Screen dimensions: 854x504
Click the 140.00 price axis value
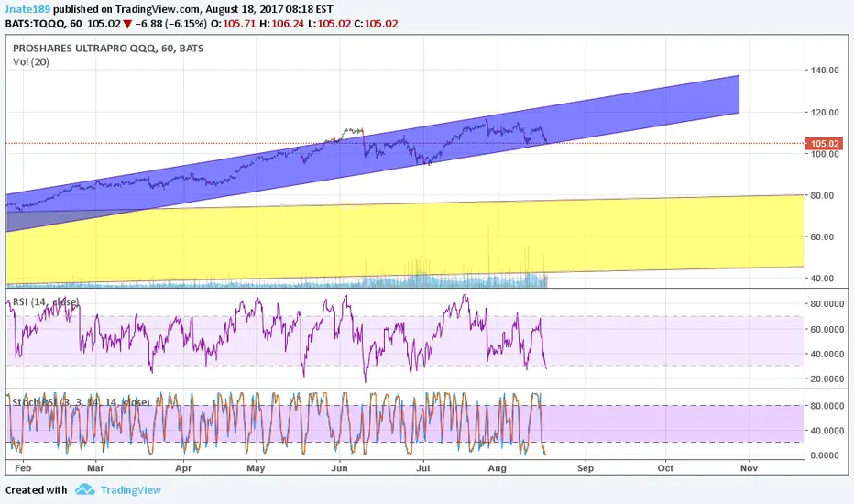tap(824, 71)
